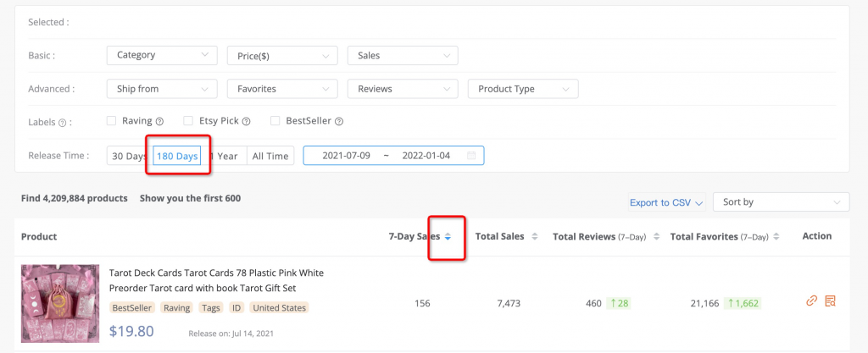
Task: Click the pink tarot cards thumbnail
Action: click(x=59, y=304)
